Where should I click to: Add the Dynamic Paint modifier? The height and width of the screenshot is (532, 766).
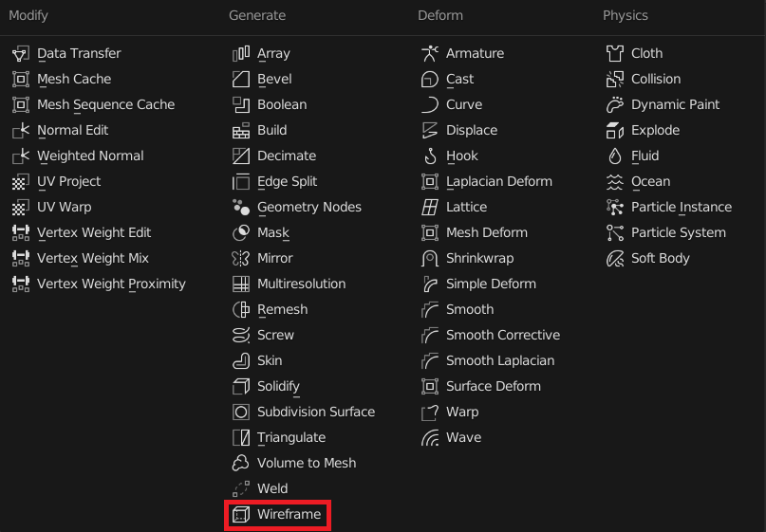coord(675,104)
